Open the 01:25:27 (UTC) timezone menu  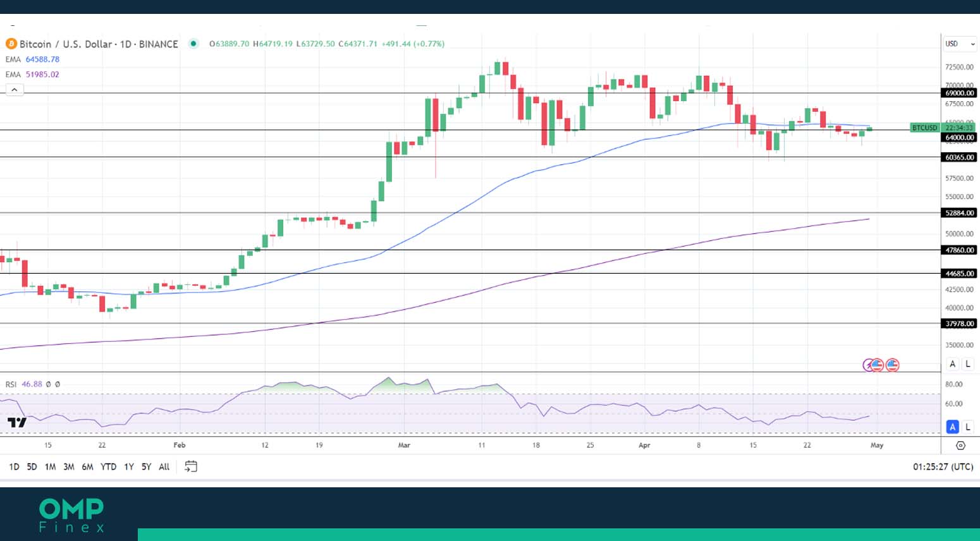pos(943,466)
